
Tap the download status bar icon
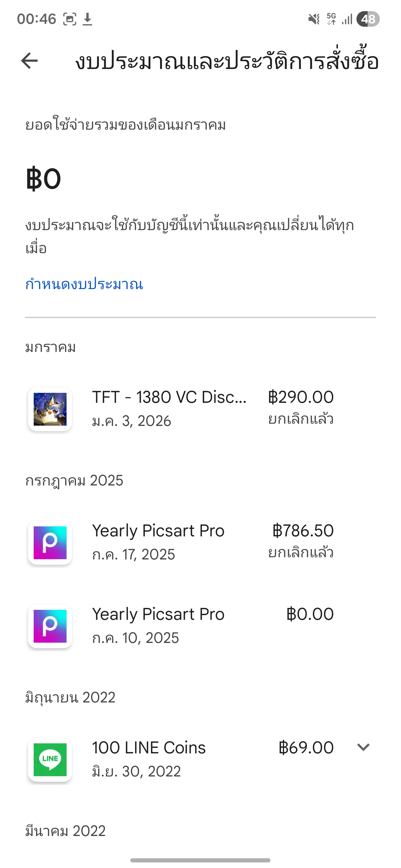tap(88, 19)
